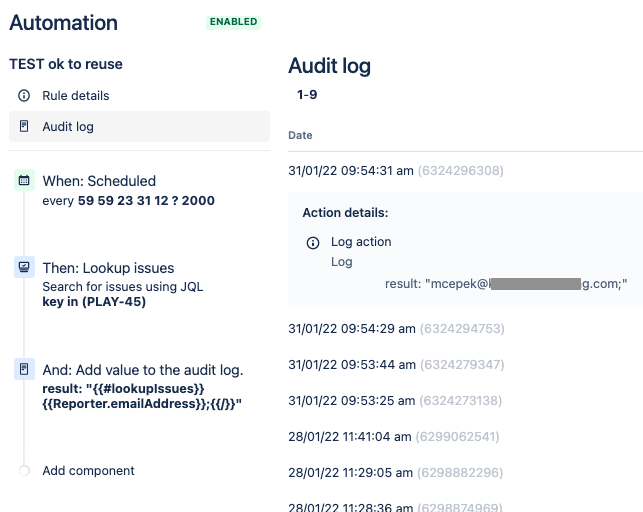Click execution ID (6324296308)

(x=461, y=171)
